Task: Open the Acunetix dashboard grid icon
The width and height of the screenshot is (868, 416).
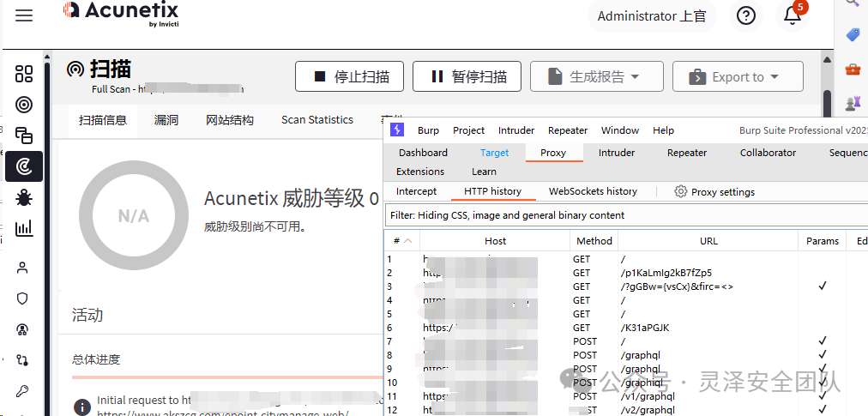Action: click(x=24, y=74)
